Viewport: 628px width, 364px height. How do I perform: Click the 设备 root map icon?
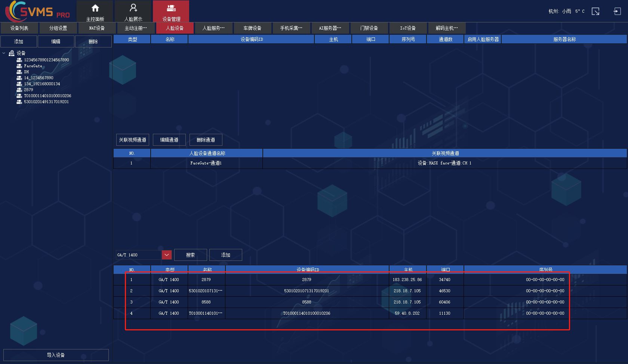(x=12, y=53)
